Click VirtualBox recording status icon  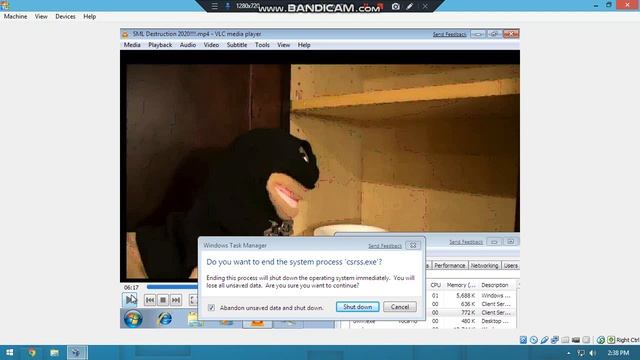tap(586, 340)
